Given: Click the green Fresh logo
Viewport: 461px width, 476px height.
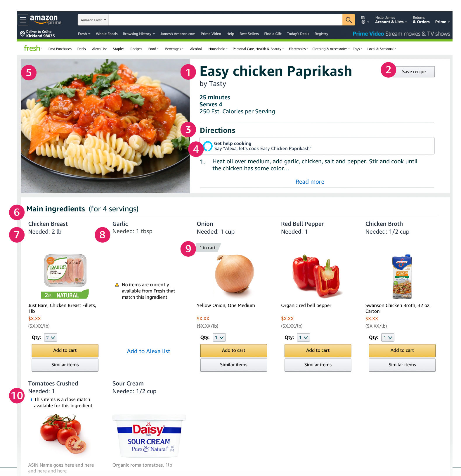Looking at the screenshot, I should click(32, 48).
